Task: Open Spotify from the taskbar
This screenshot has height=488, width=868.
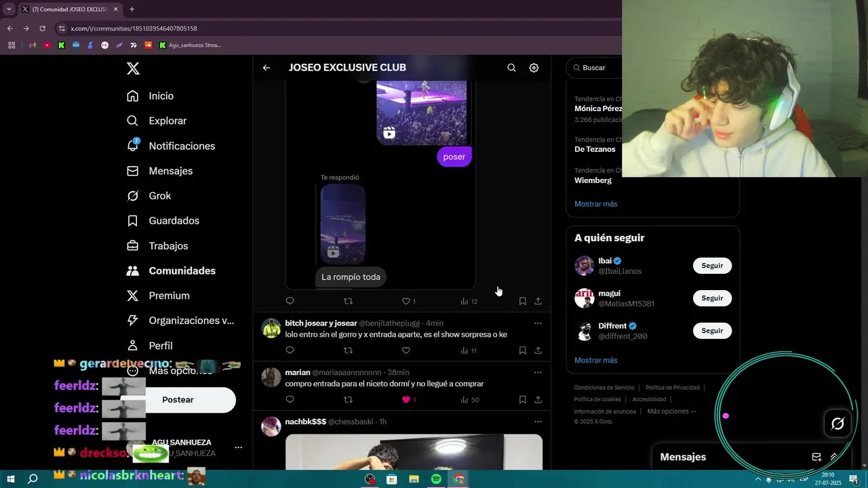Action: coord(436,479)
